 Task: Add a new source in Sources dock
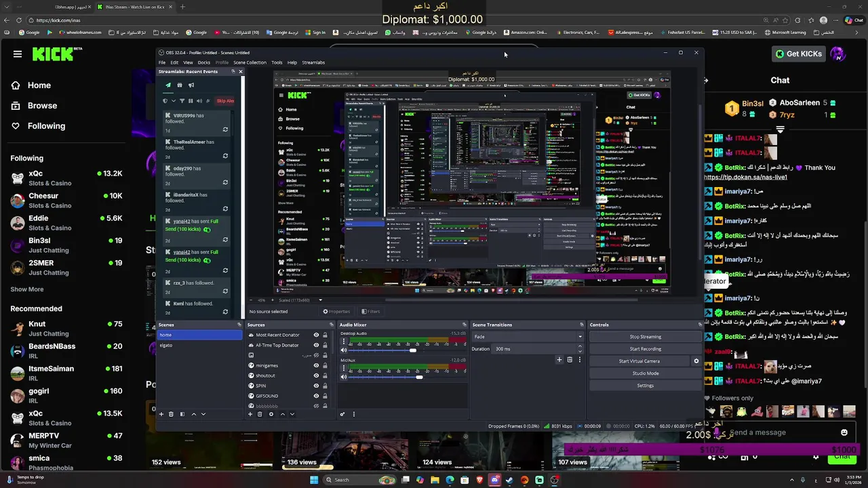tap(250, 414)
